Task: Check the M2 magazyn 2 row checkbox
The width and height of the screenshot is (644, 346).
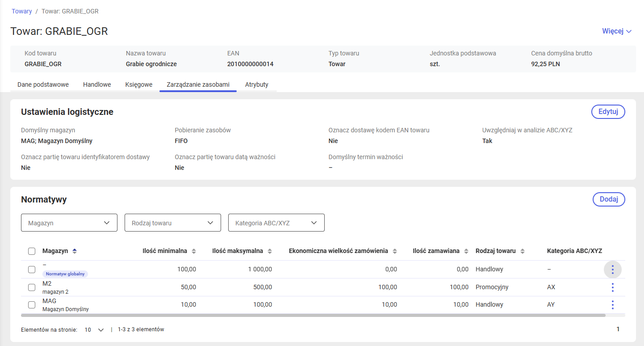Action: pyautogui.click(x=32, y=287)
